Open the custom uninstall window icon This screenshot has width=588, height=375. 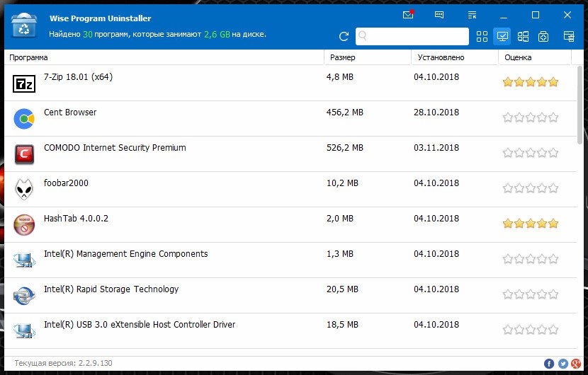coord(569,36)
